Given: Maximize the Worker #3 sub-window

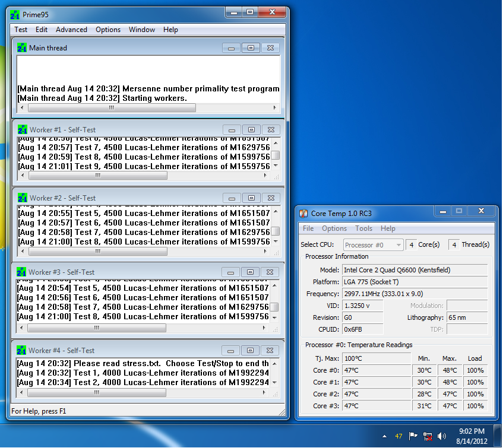Looking at the screenshot, I should pyautogui.click(x=250, y=272).
